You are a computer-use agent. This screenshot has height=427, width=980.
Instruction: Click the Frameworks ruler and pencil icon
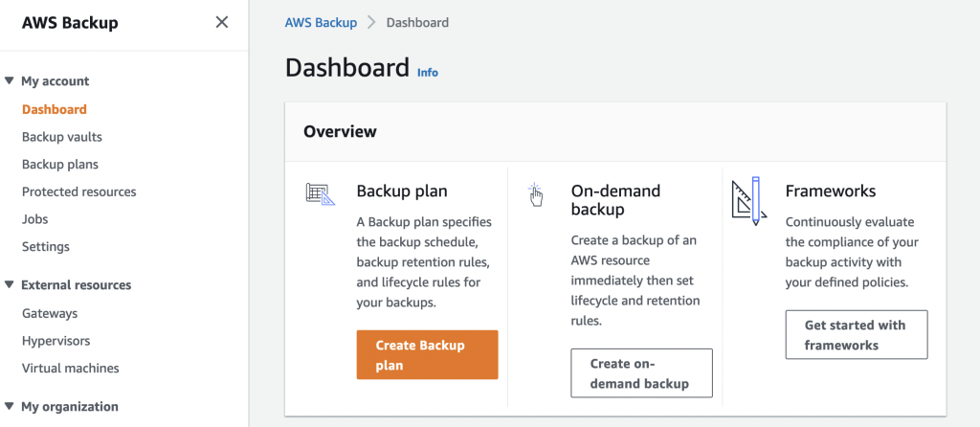point(749,201)
